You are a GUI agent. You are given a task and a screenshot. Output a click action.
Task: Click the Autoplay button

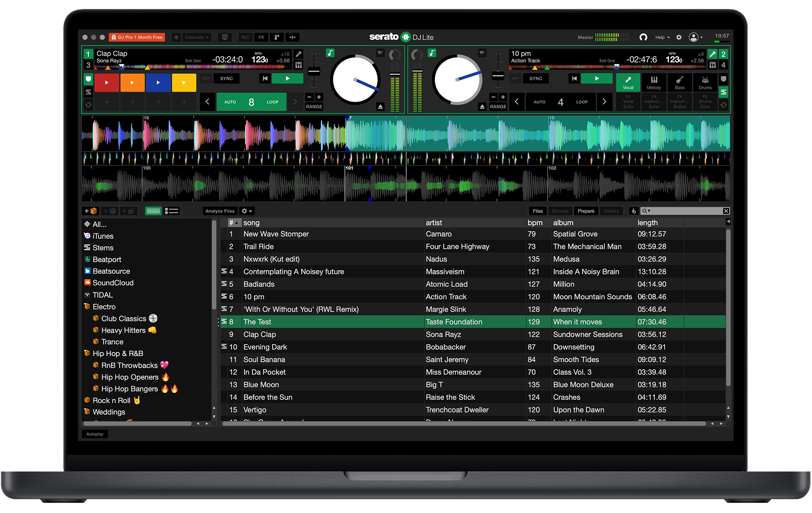pyautogui.click(x=95, y=434)
